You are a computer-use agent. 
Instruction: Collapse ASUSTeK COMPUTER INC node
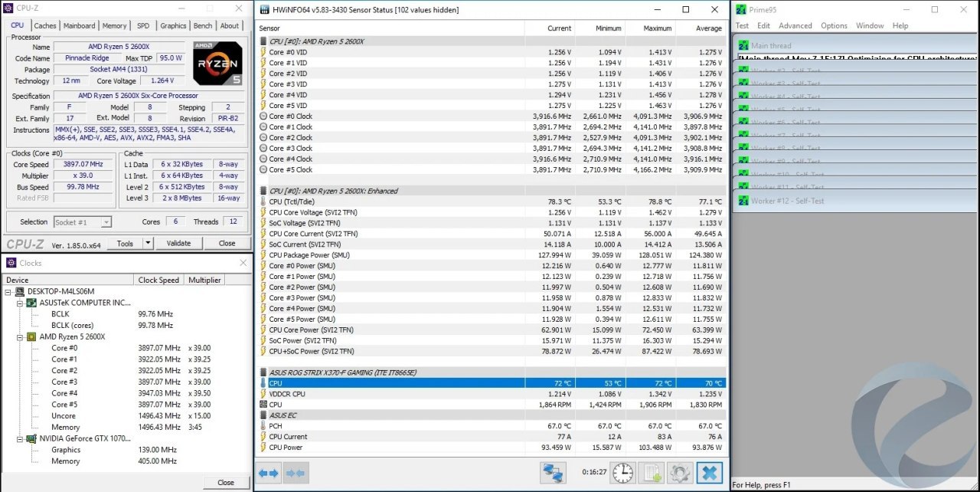(x=21, y=303)
